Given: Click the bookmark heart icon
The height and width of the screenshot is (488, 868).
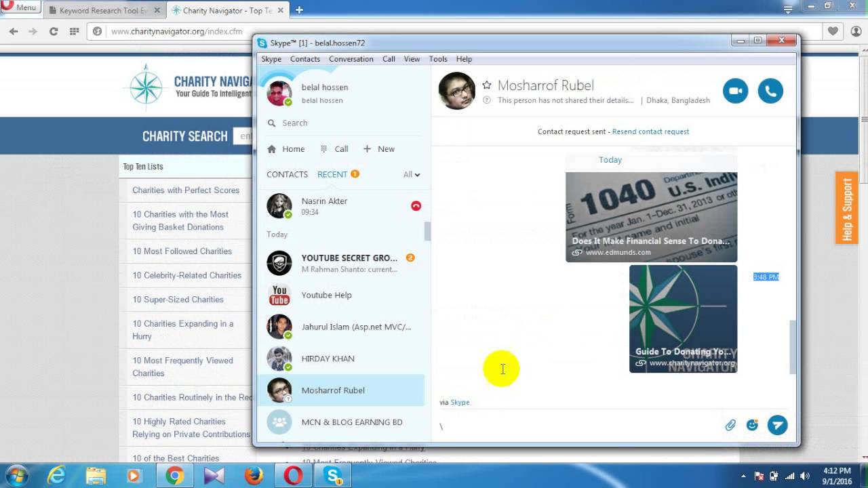Looking at the screenshot, I should tap(833, 31).
